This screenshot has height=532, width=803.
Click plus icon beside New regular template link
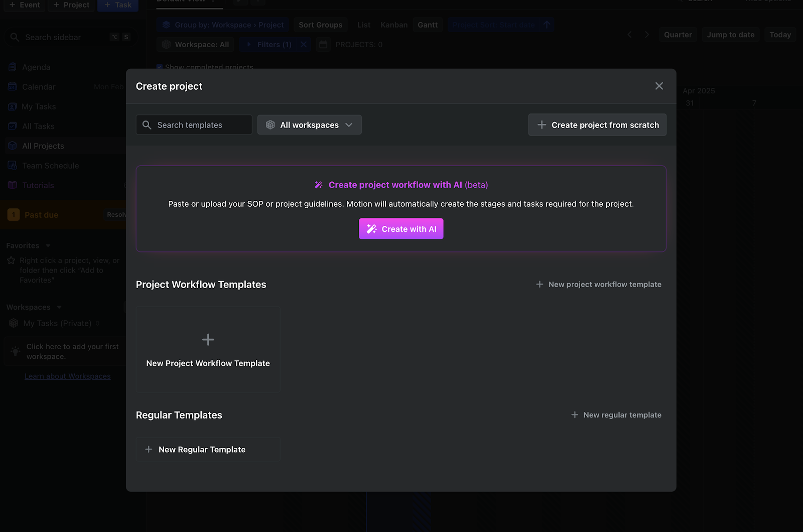pos(575,415)
